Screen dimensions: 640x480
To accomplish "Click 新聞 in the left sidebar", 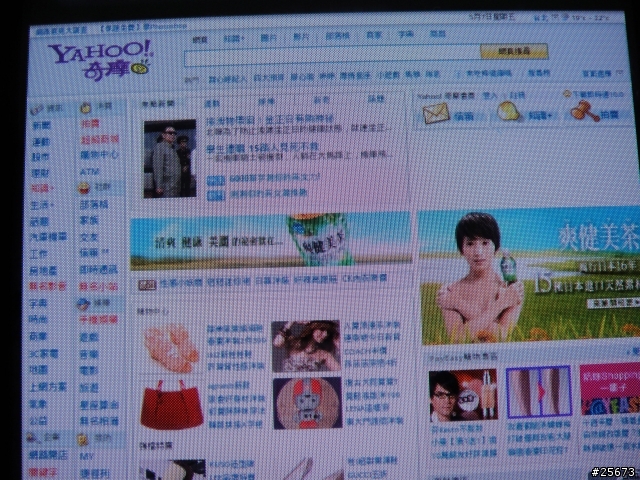I will pos(41,125).
